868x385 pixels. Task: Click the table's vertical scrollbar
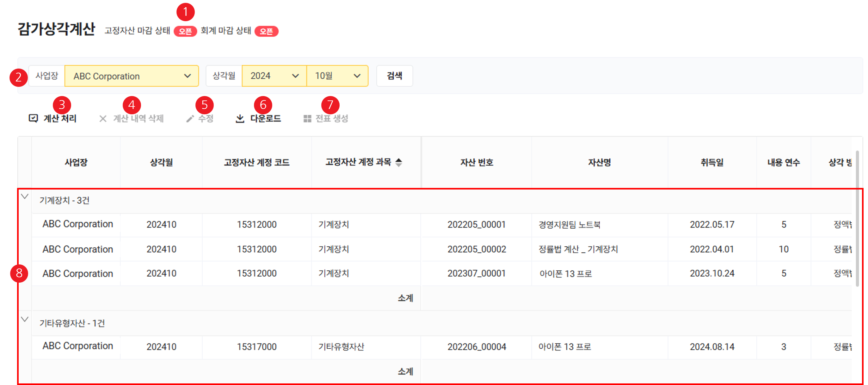point(857,219)
